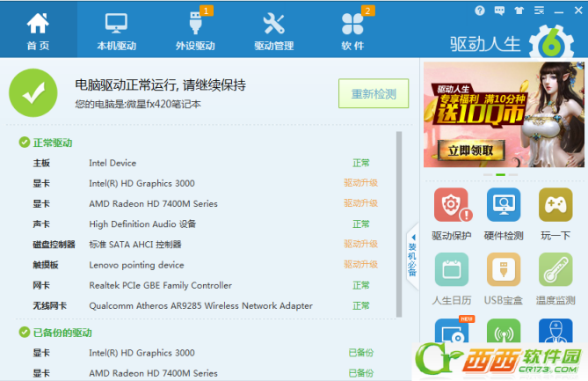Image resolution: width=588 pixels, height=381 pixels.
Task: Open the 首页 home tab
Action: tap(39, 29)
